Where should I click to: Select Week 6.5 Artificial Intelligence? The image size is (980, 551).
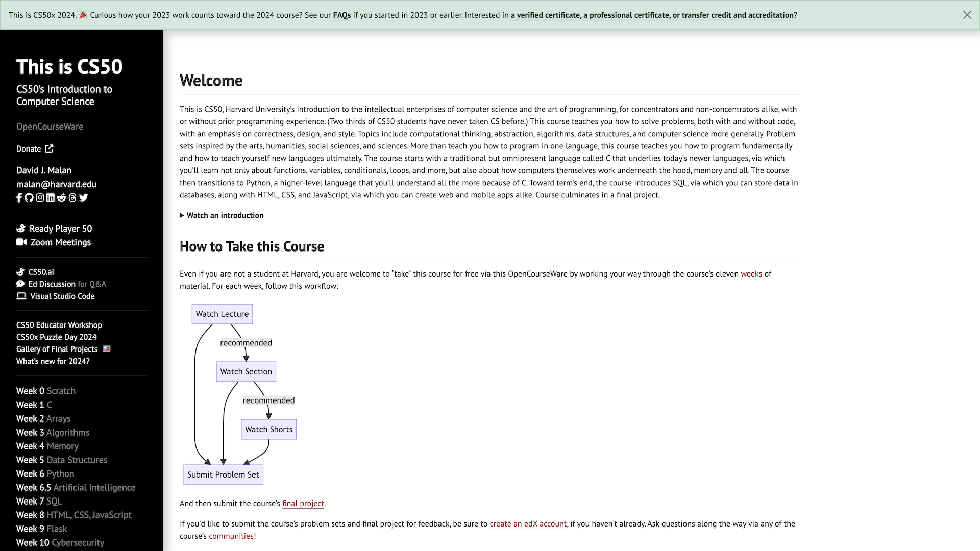[x=76, y=487]
